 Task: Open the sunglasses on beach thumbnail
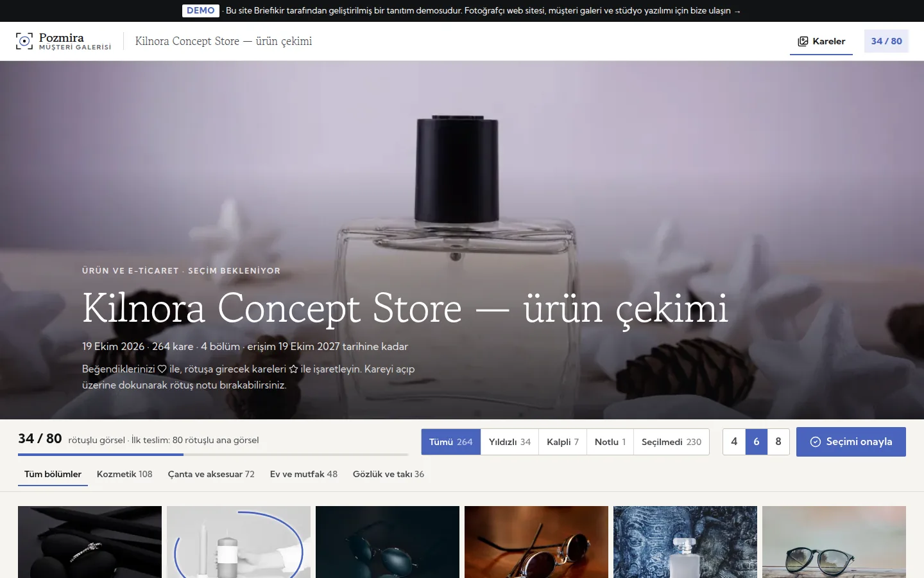(x=834, y=542)
